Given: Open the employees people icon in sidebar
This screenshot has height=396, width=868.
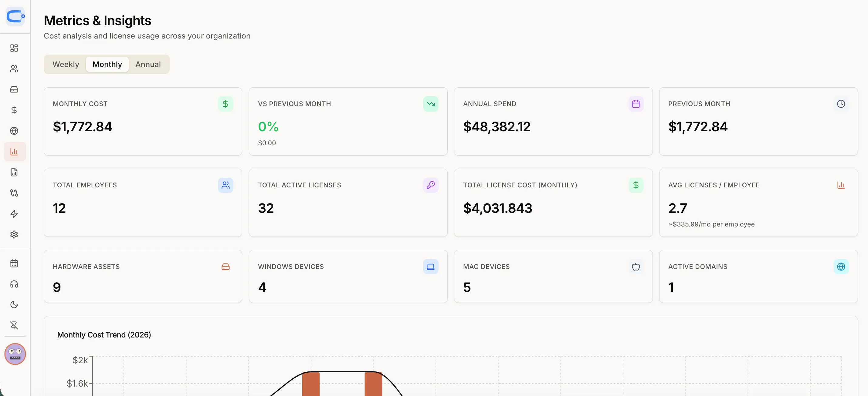Looking at the screenshot, I should click(14, 69).
